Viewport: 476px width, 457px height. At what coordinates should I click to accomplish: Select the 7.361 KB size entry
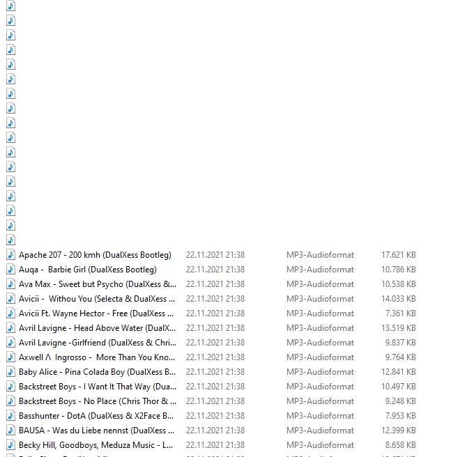[401, 313]
